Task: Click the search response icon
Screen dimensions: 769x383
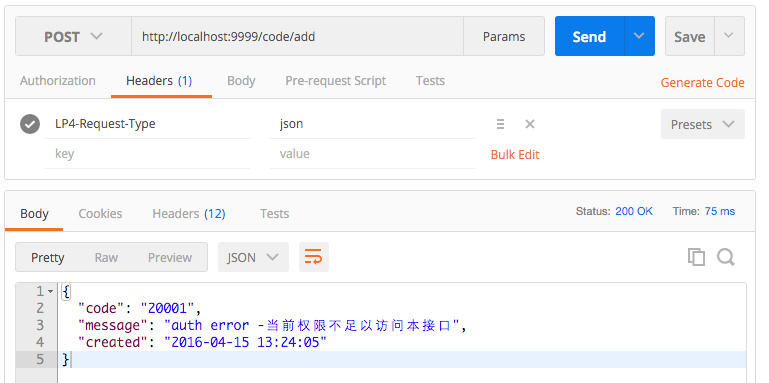Action: point(725,257)
